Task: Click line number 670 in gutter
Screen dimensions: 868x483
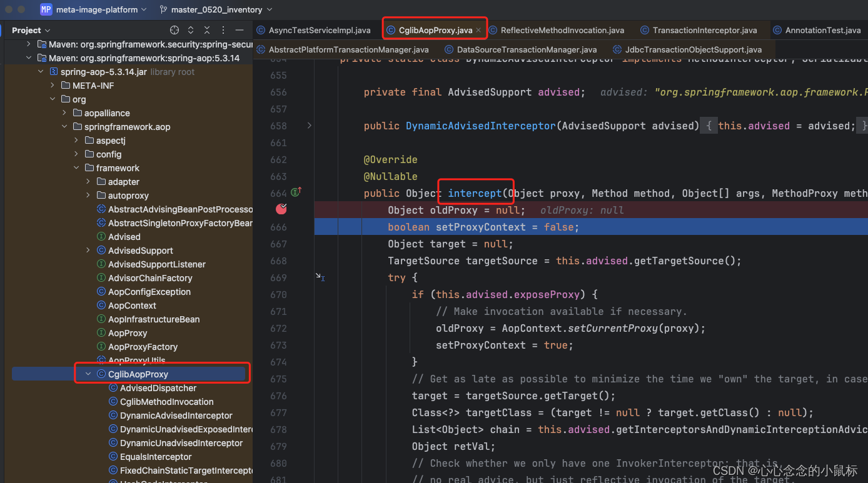Action: click(279, 294)
